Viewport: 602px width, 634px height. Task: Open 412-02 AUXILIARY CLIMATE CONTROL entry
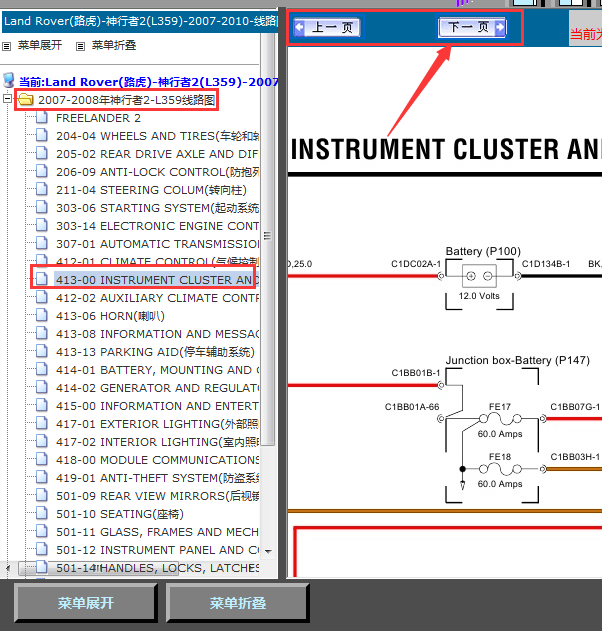point(157,298)
